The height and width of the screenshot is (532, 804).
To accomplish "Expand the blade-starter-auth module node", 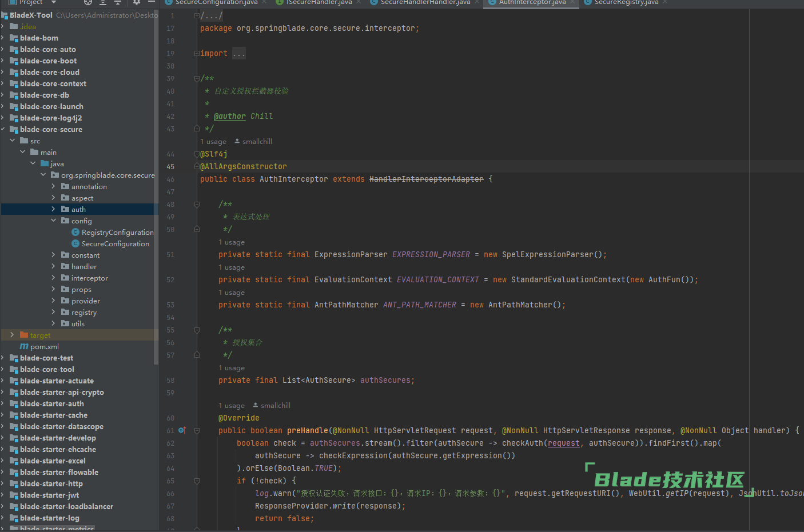I will pos(3,403).
